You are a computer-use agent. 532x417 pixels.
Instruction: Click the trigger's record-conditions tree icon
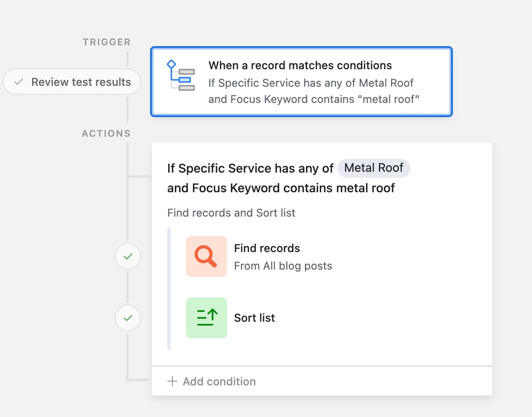tap(181, 76)
